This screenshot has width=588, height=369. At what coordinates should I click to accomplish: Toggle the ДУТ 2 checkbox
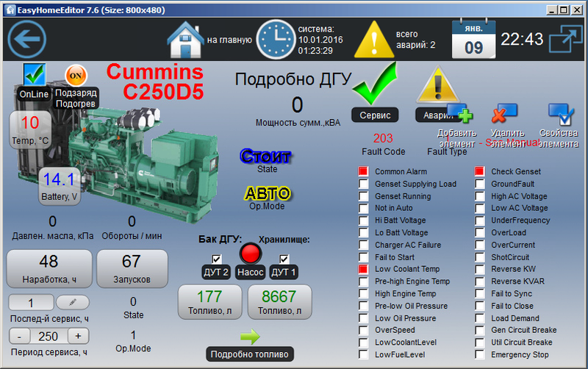(x=217, y=259)
